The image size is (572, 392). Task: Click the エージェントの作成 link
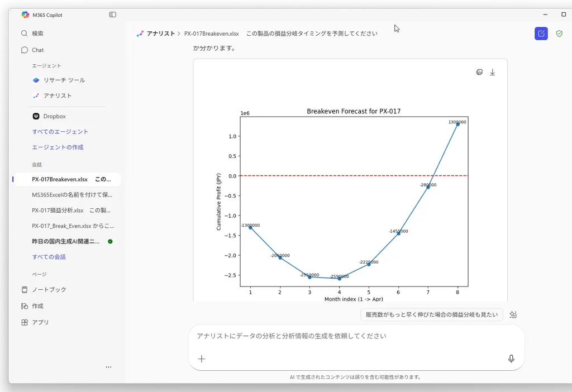[58, 147]
